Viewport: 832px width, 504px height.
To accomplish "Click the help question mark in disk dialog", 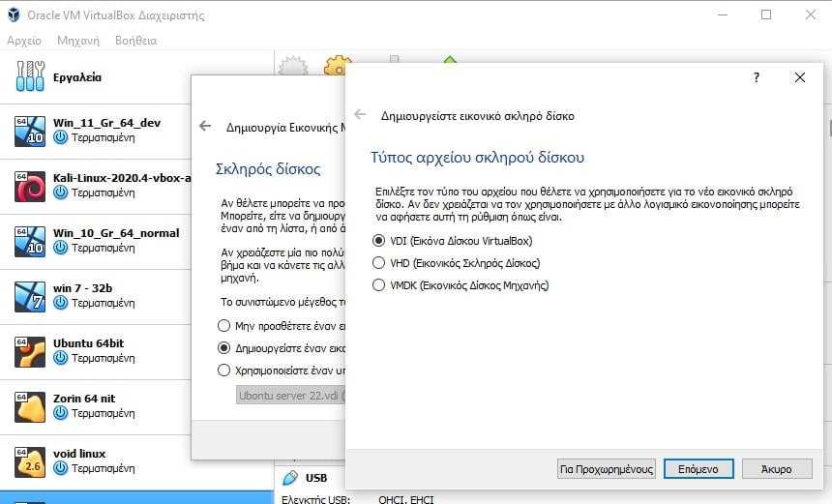I will [x=757, y=77].
